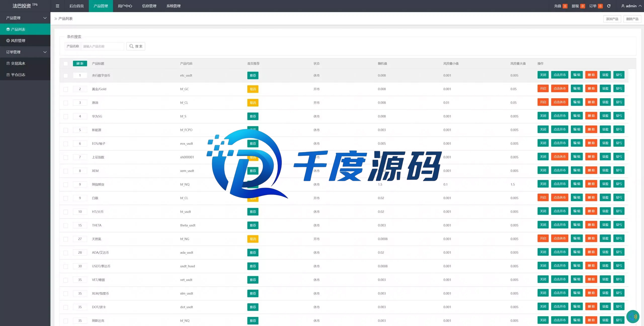
Task: Click 显亏 for USDT/泰达币
Action: [619, 266]
